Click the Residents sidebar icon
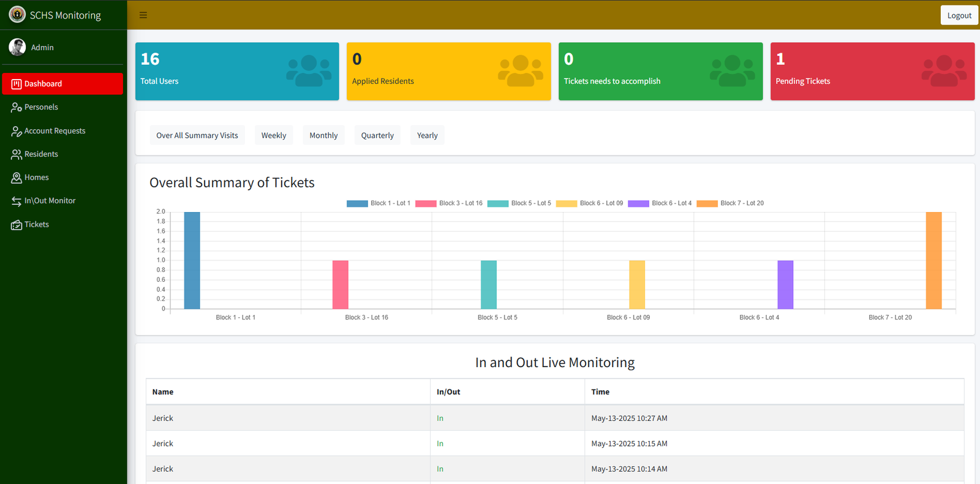 tap(17, 154)
